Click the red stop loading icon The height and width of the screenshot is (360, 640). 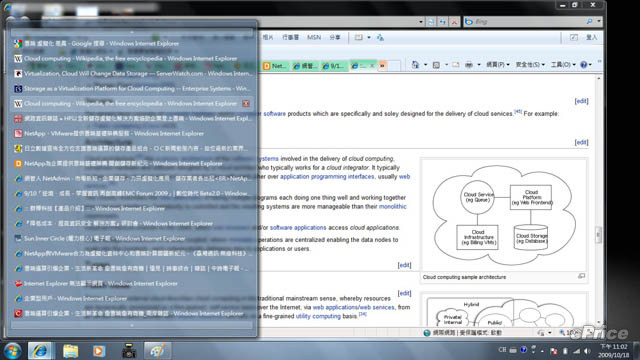[454, 22]
